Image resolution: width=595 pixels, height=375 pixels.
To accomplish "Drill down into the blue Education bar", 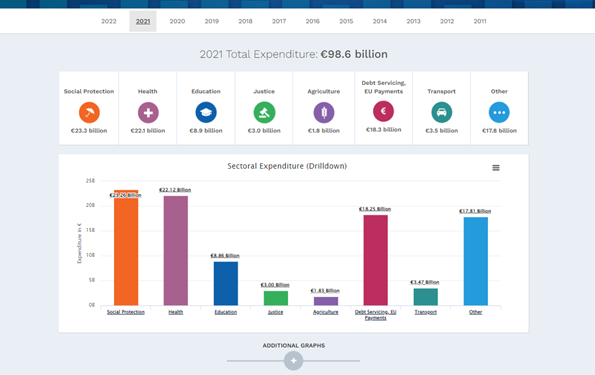I will 226,284.
